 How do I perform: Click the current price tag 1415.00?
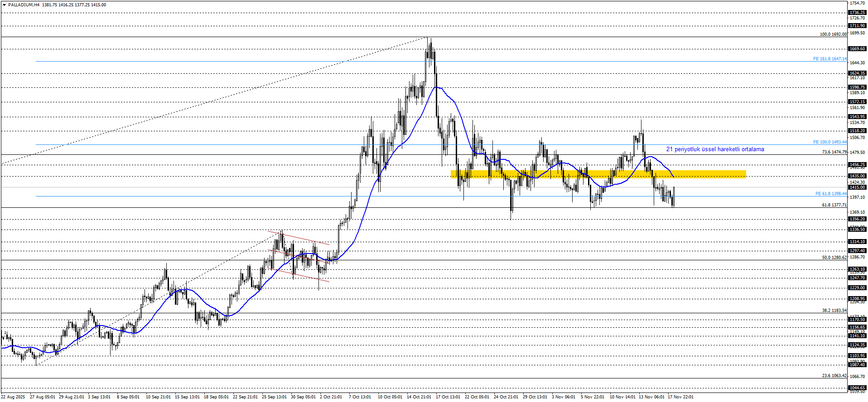pos(857,187)
